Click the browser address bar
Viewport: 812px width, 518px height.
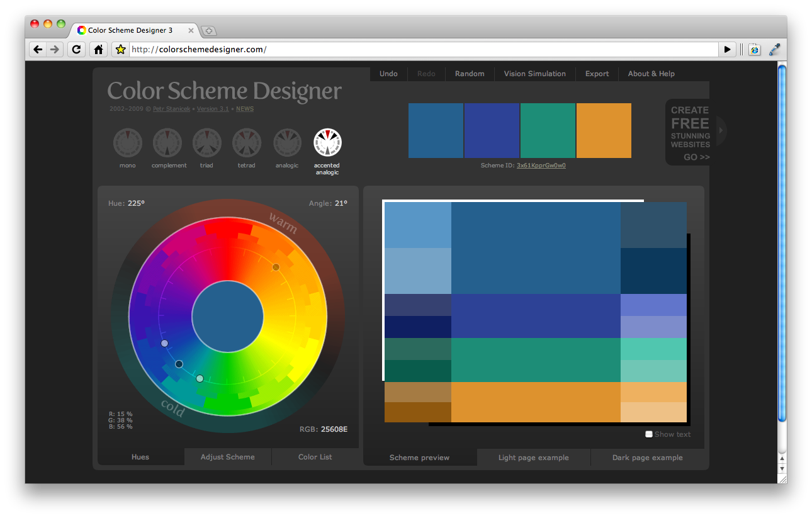[424, 49]
